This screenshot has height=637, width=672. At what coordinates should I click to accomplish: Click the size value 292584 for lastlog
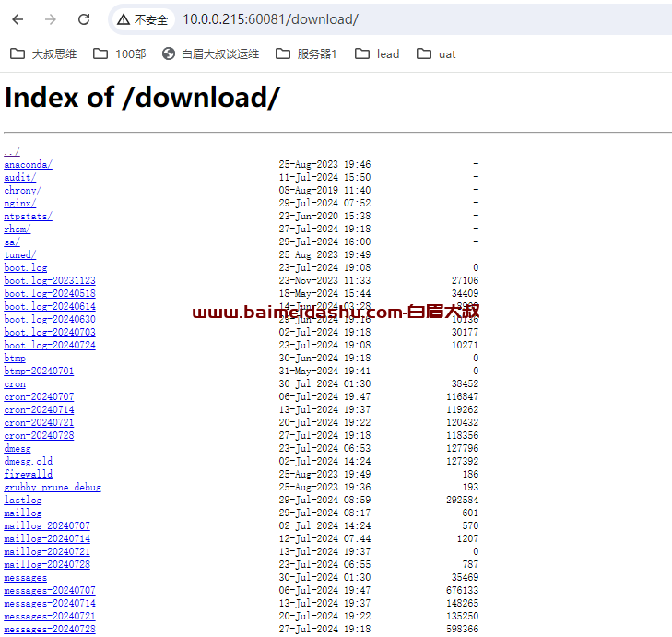tap(462, 501)
